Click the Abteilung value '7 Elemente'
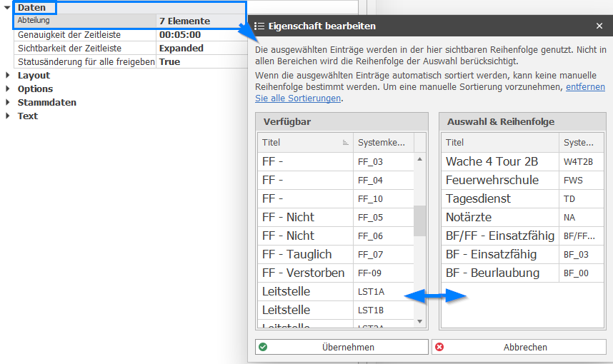This screenshot has width=613, height=364. coord(200,21)
